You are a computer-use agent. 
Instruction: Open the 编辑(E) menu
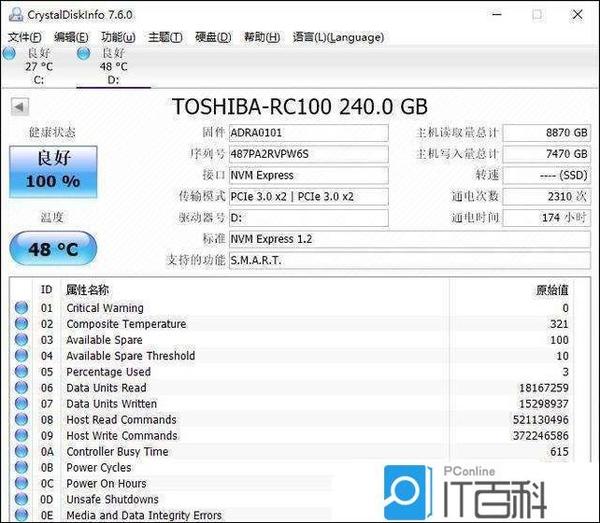71,37
